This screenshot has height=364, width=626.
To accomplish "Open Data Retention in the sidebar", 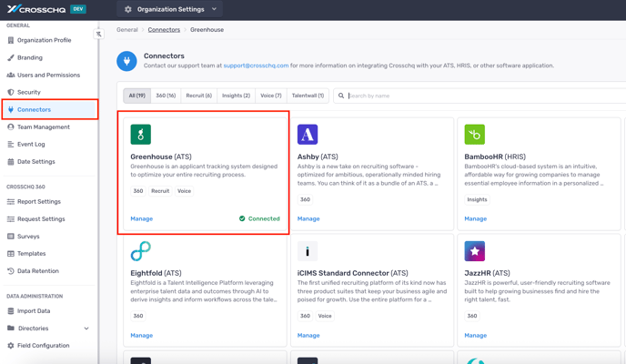I will [38, 270].
